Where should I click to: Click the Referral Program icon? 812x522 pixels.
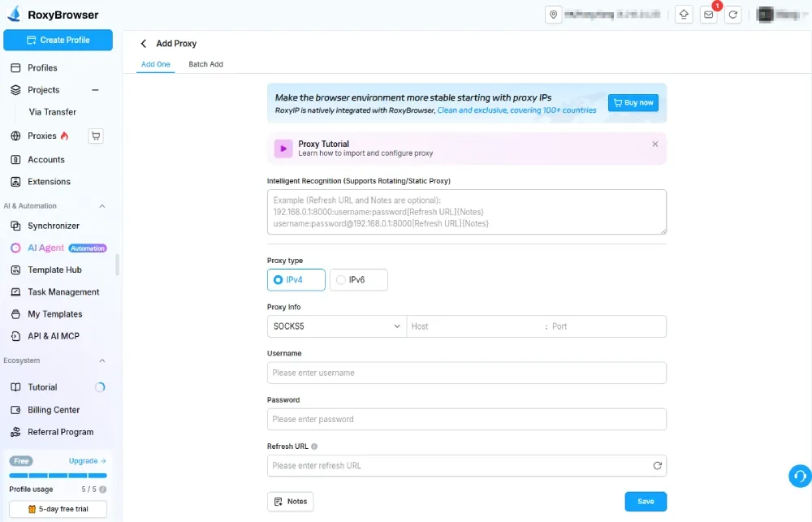point(15,432)
